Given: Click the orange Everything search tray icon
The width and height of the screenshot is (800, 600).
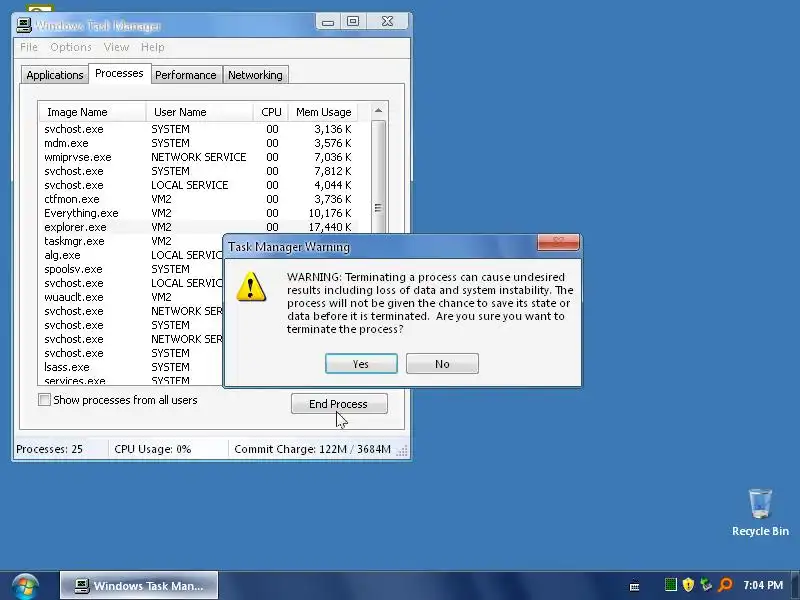Looking at the screenshot, I should 725,585.
